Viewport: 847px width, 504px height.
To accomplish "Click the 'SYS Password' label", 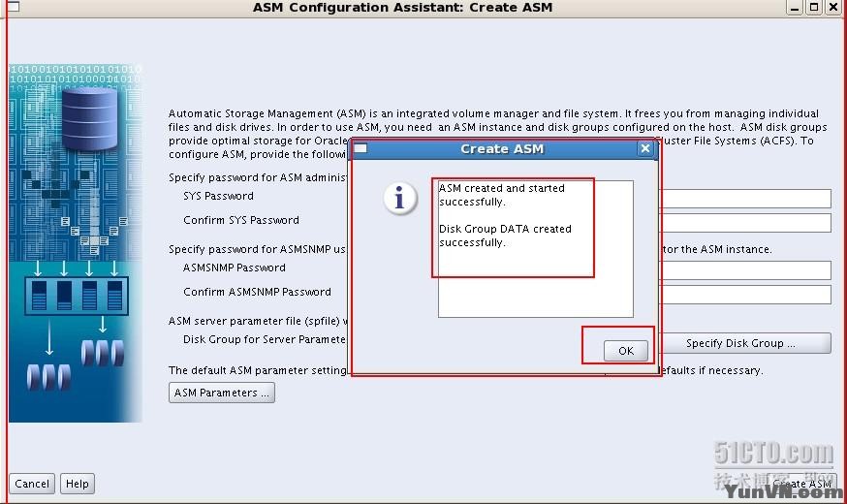I will tap(218, 196).
